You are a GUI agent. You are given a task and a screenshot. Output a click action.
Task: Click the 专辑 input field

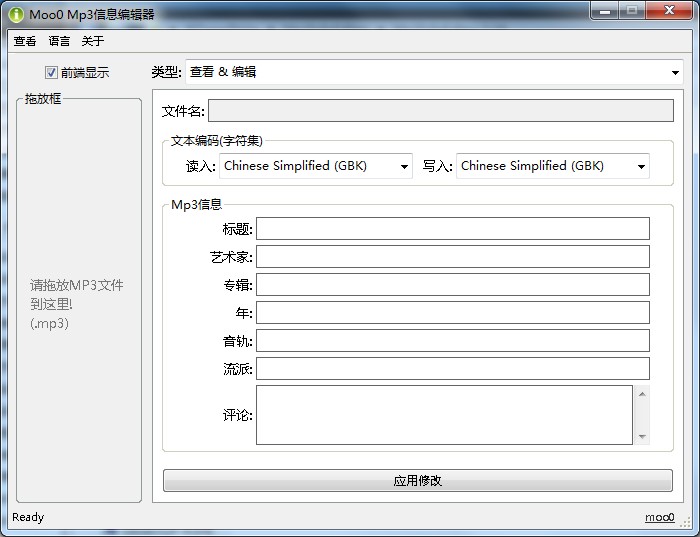pos(453,285)
